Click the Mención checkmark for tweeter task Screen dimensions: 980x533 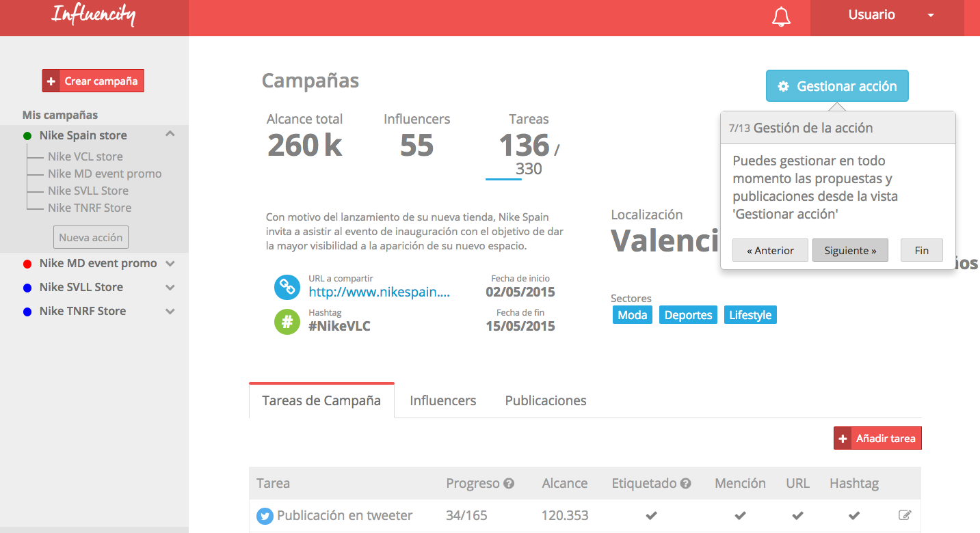(740, 516)
